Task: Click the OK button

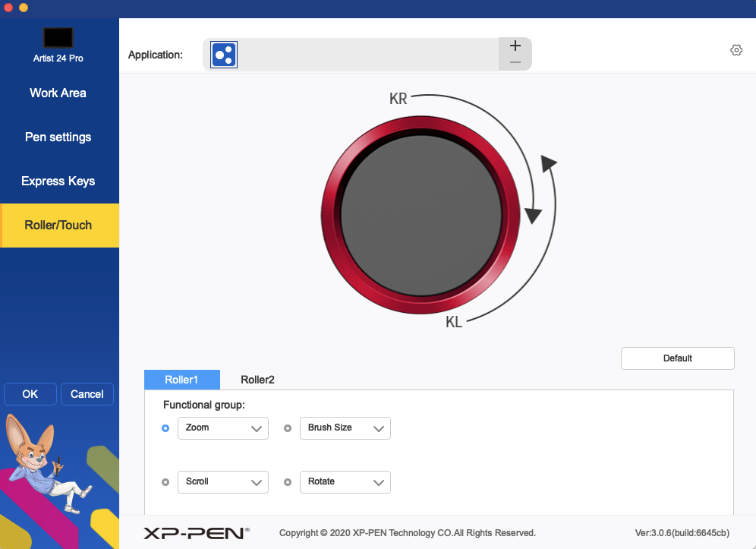Action: pos(30,394)
